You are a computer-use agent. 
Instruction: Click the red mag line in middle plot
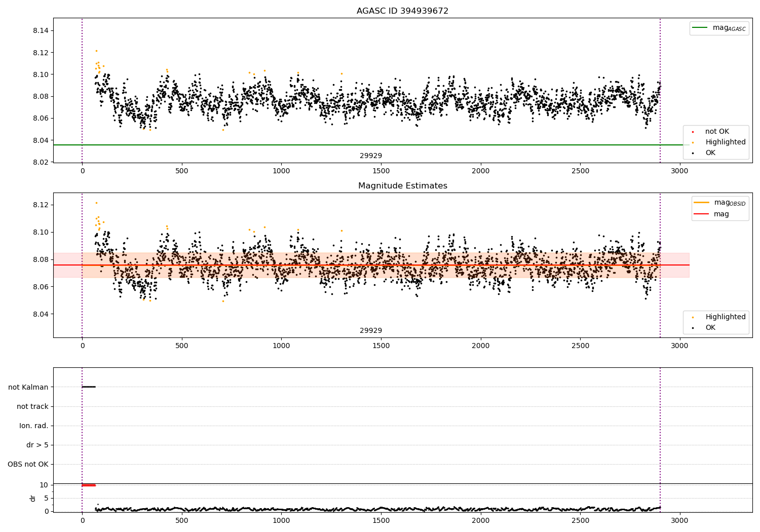pyautogui.click(x=371, y=265)
